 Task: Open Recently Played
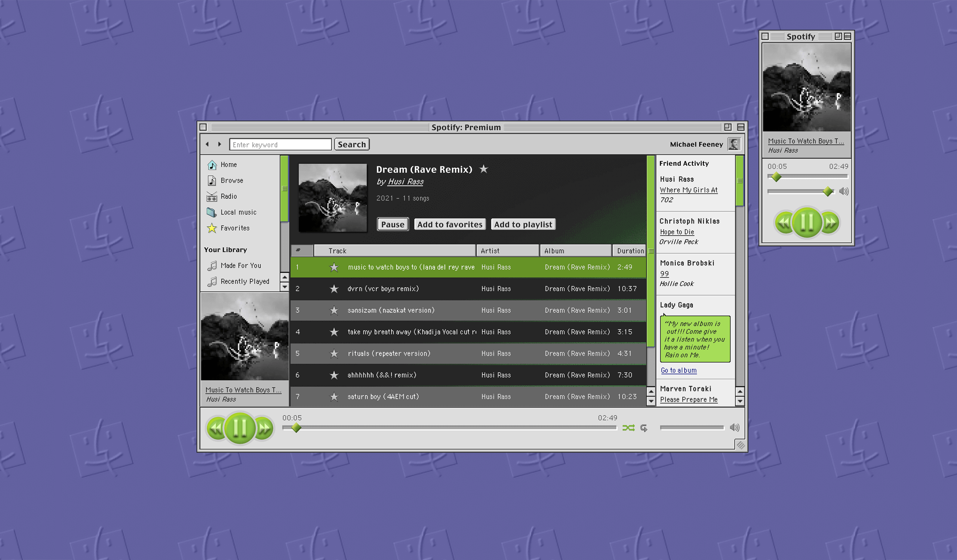coord(244,281)
